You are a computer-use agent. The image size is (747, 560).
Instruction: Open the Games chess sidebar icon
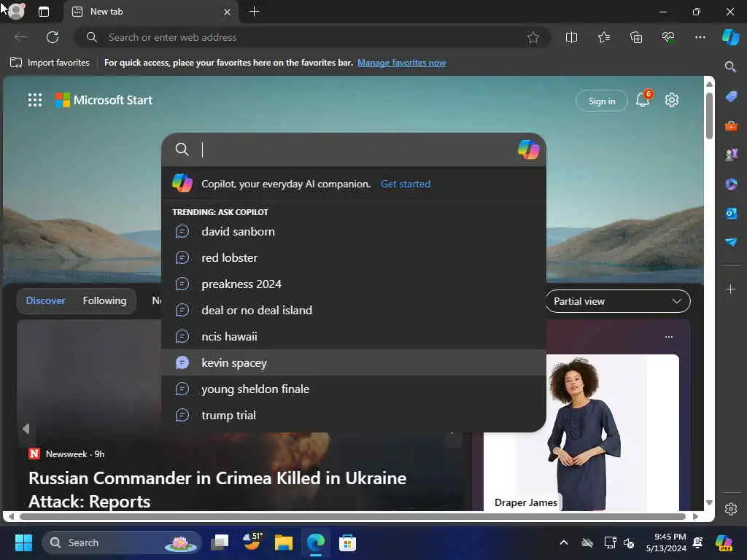pyautogui.click(x=731, y=155)
